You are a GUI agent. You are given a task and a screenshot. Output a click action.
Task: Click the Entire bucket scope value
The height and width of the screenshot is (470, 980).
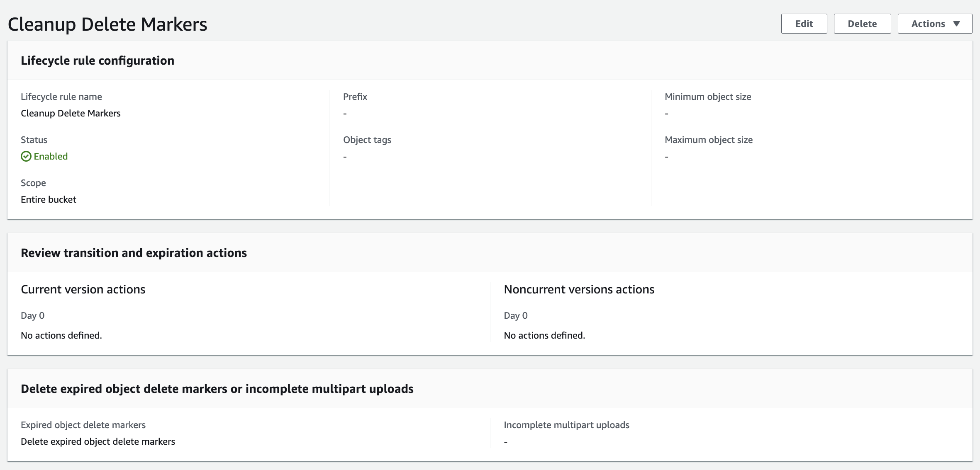point(49,199)
